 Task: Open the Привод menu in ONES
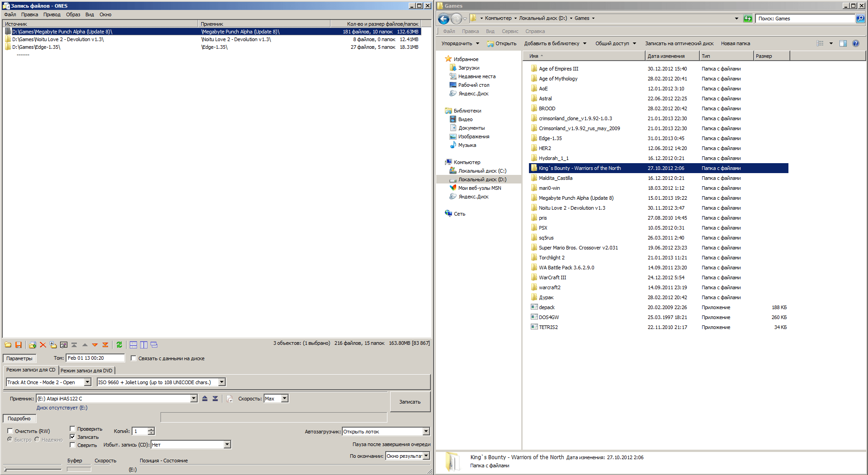tap(52, 14)
